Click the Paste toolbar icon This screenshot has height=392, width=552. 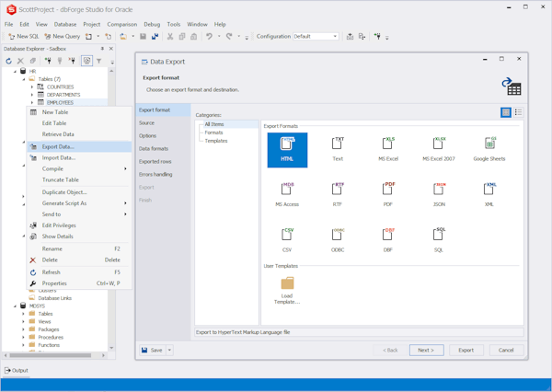(x=193, y=36)
